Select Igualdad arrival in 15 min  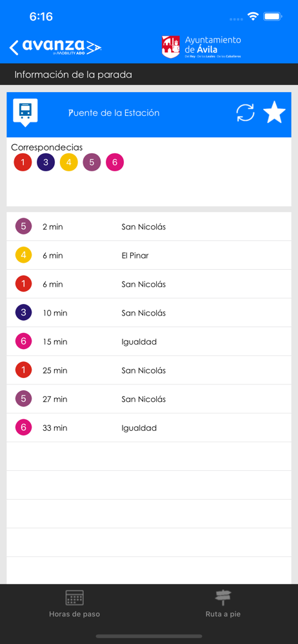click(x=149, y=342)
